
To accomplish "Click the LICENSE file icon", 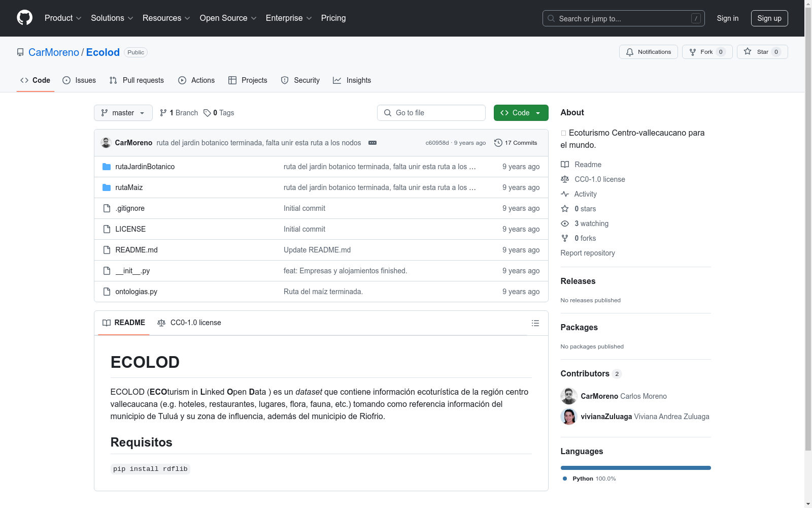I will pos(107,229).
